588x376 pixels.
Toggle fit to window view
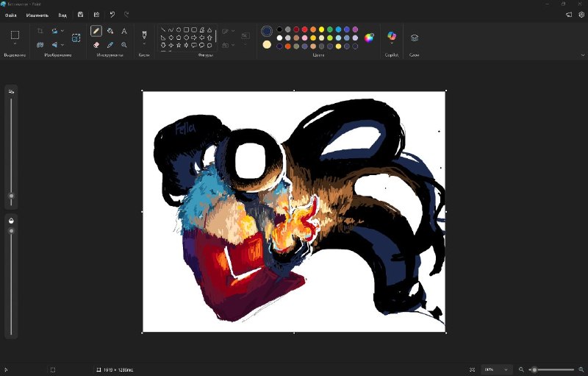[472, 369]
